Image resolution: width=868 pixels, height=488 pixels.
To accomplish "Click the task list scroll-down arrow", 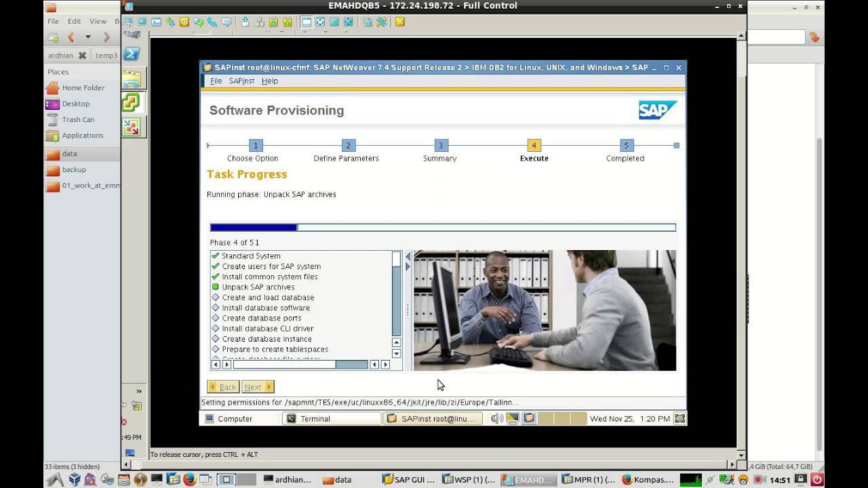I will (x=397, y=354).
